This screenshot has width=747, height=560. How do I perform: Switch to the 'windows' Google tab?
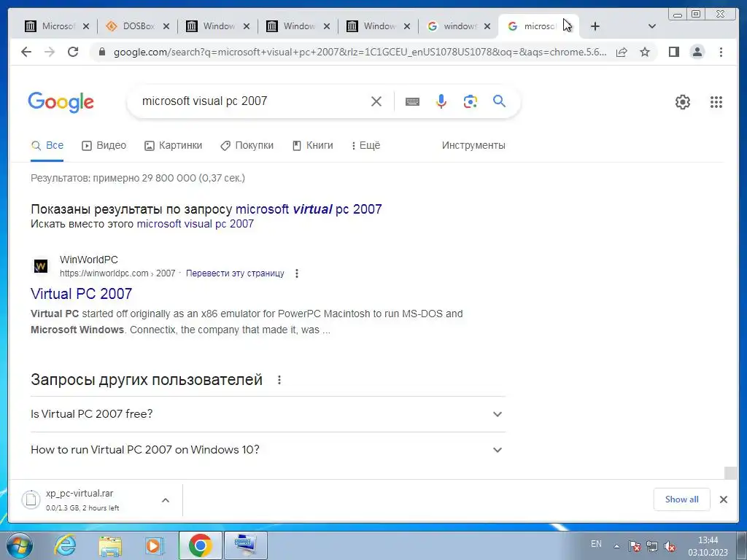(452, 26)
